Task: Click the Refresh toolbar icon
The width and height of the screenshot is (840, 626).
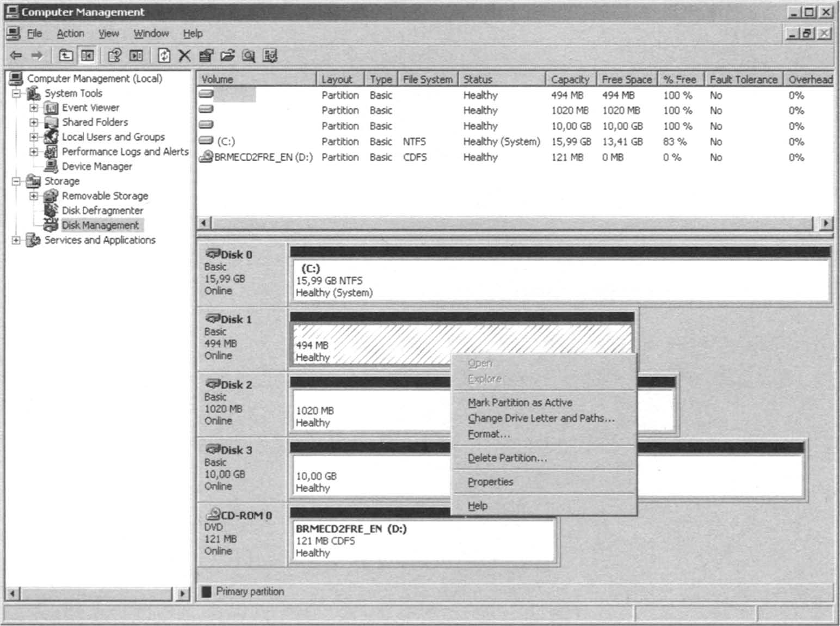Action: [164, 55]
